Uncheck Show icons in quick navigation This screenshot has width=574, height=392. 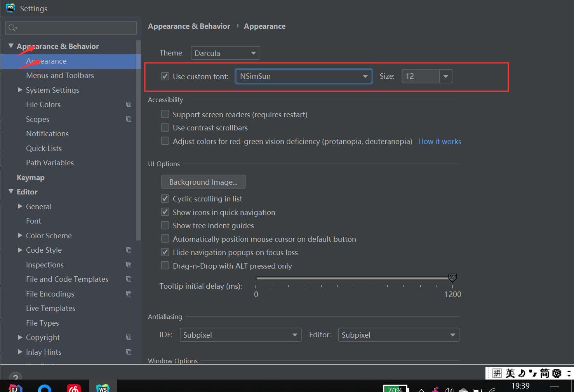[165, 212]
